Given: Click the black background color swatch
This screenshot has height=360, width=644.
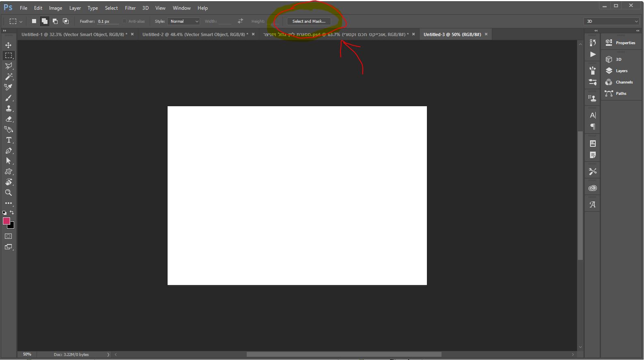Looking at the screenshot, I should 12,226.
